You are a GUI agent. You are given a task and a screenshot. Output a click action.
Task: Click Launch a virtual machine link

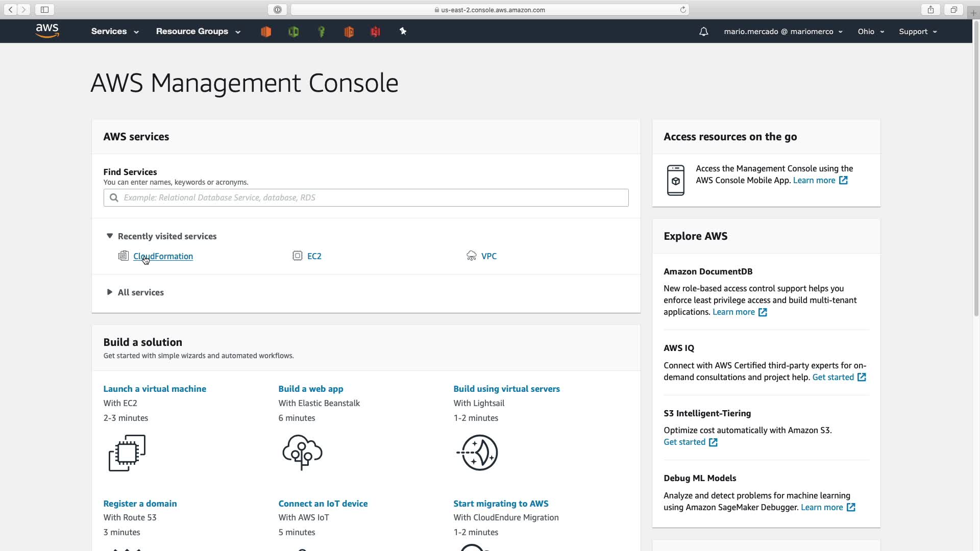tap(155, 389)
